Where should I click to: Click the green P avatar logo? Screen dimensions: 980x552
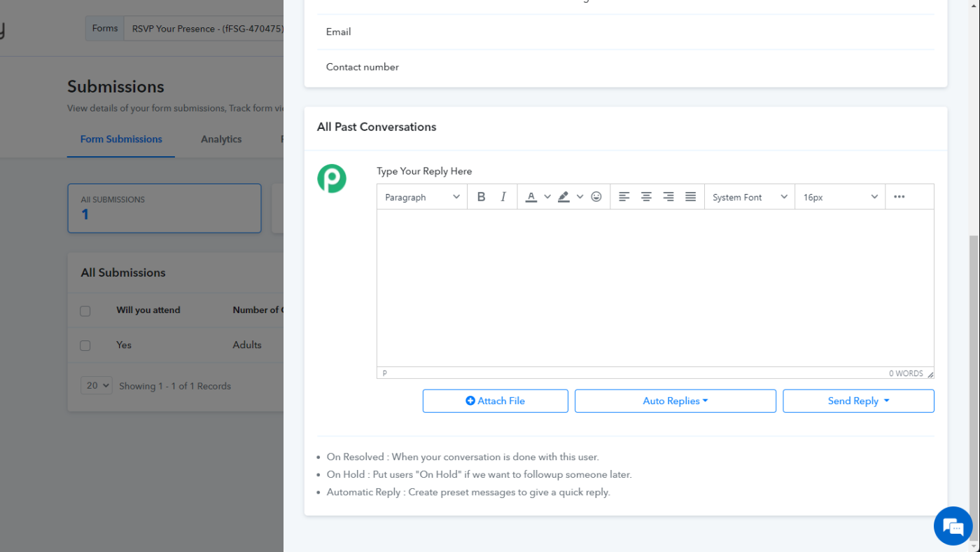(x=332, y=179)
